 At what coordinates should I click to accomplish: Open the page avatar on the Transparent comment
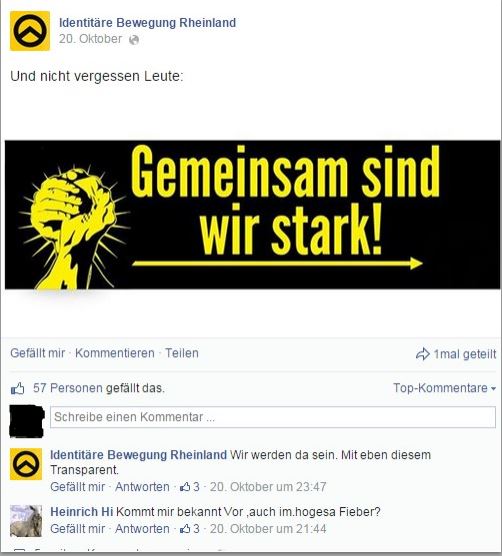coord(26,464)
